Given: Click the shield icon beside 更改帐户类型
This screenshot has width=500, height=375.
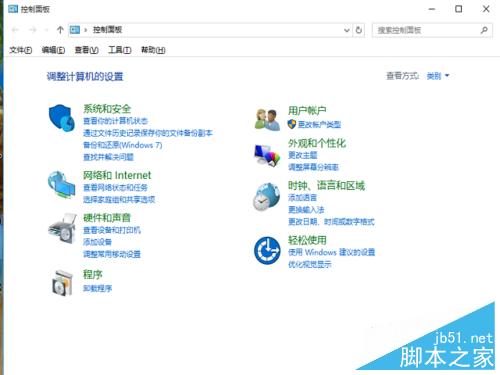Looking at the screenshot, I should coord(292,124).
